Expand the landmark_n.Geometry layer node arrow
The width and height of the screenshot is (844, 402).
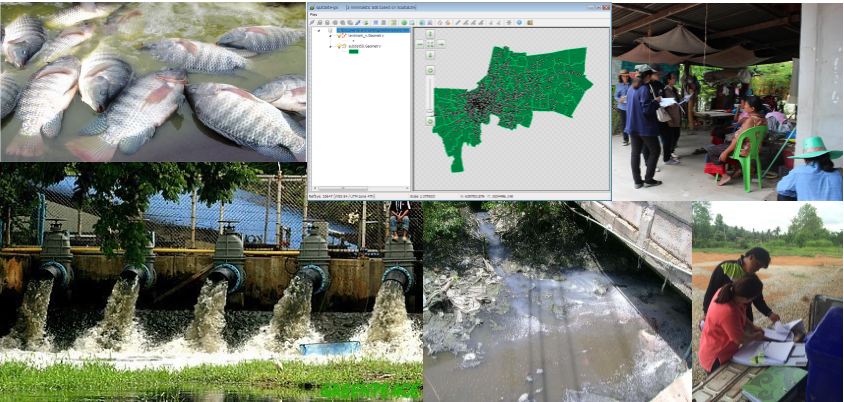330,36
